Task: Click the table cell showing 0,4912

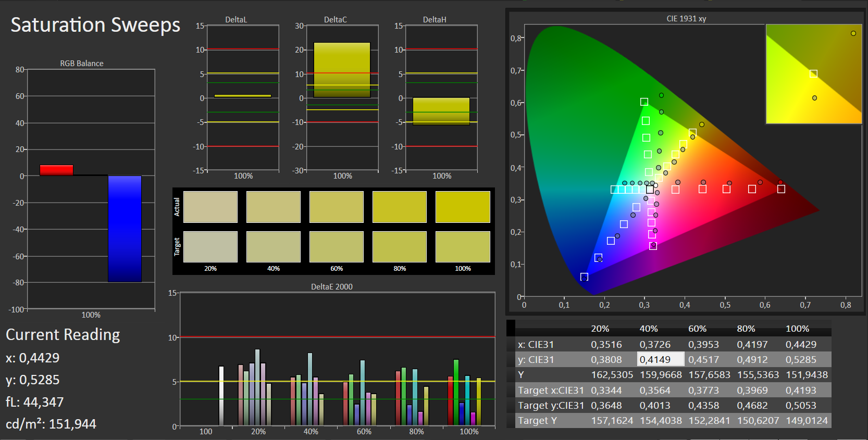Action: 752,360
